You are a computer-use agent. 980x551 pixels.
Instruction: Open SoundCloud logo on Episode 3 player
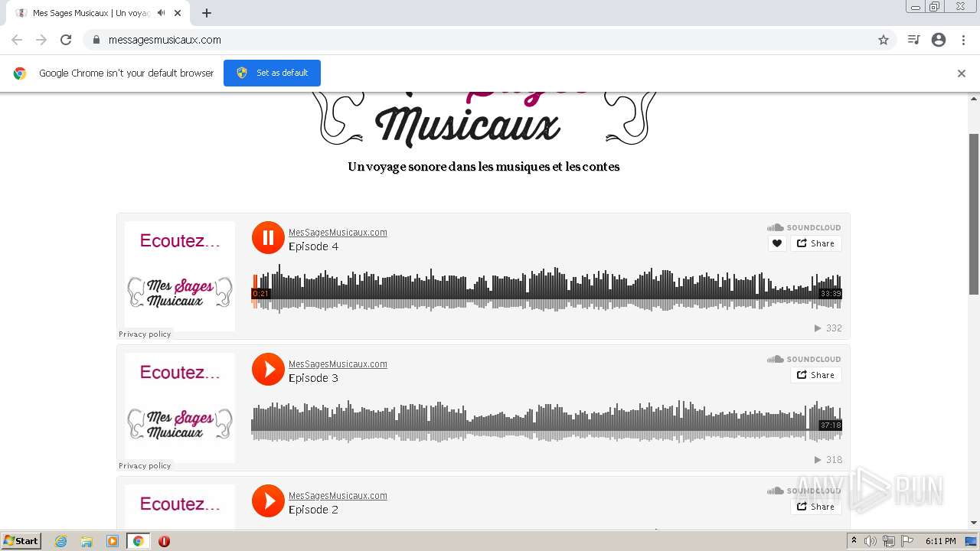tap(804, 359)
